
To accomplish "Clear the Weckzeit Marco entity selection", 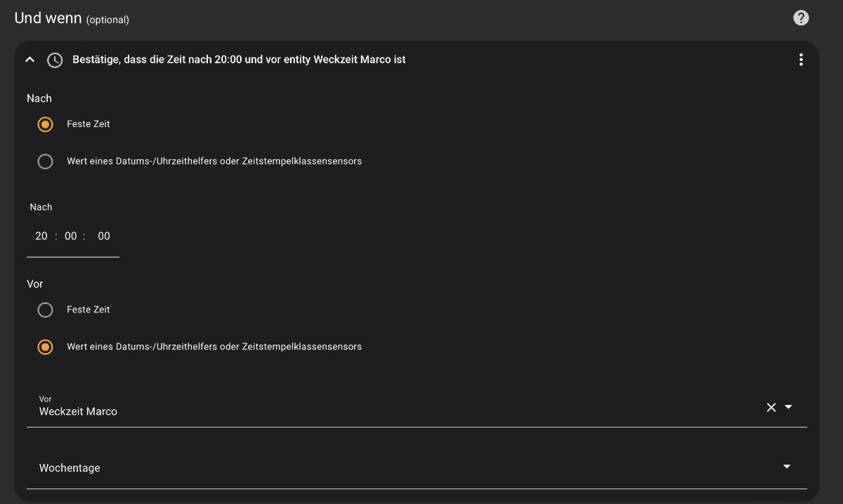I will click(771, 407).
